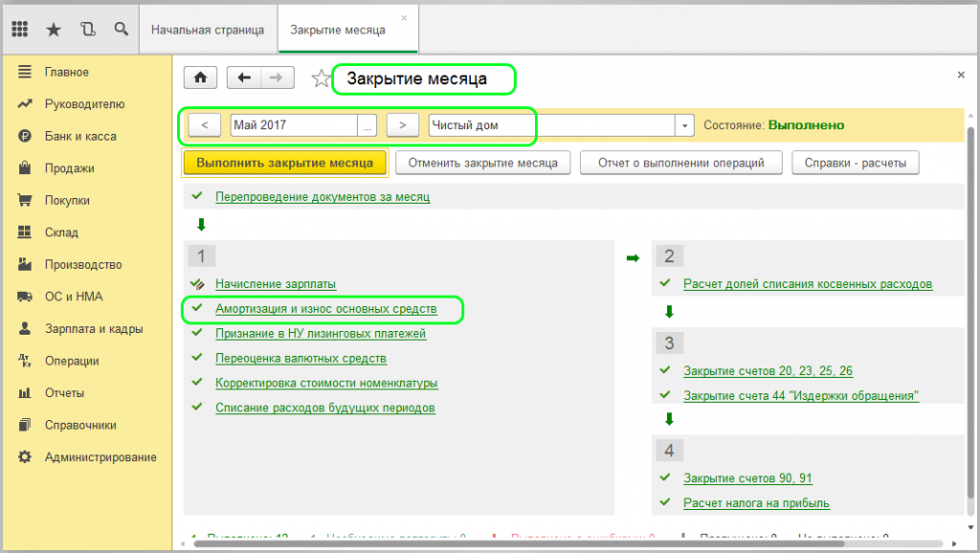Go to next month period

403,125
